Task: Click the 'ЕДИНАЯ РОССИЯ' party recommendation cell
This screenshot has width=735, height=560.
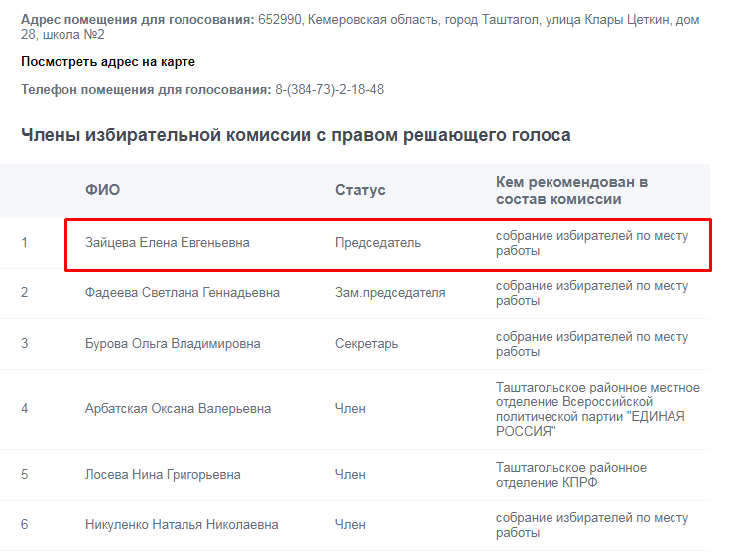Action: coord(597,409)
